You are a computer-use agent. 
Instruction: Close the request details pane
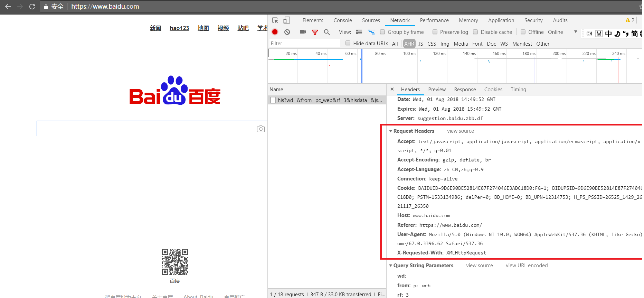(392, 89)
